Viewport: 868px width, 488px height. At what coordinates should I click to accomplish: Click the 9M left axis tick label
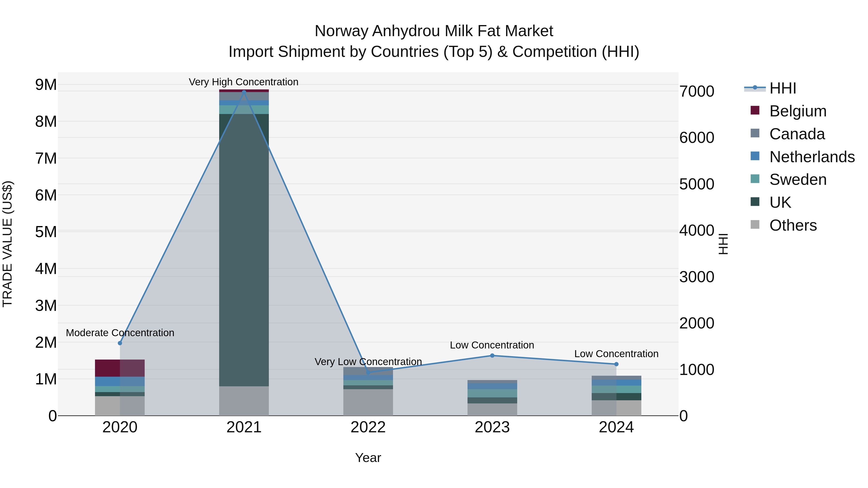[x=46, y=85]
